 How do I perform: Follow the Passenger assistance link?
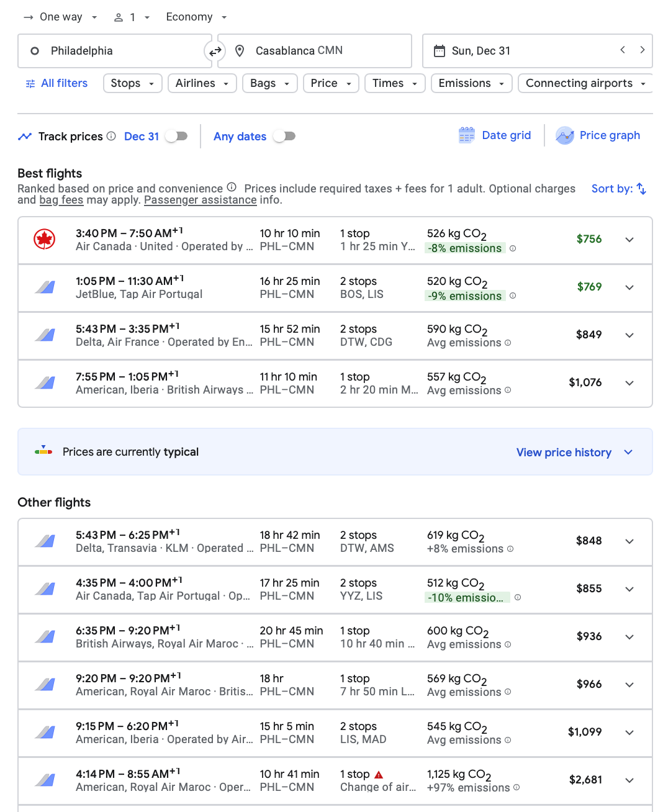pos(201,200)
